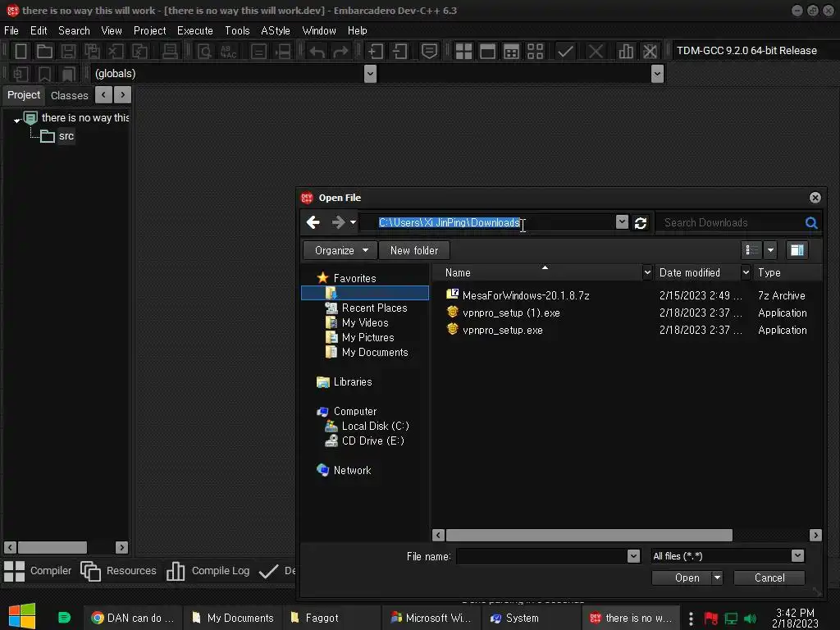
Task: Open Local Disk (C:) in sidebar
Action: [x=375, y=426]
